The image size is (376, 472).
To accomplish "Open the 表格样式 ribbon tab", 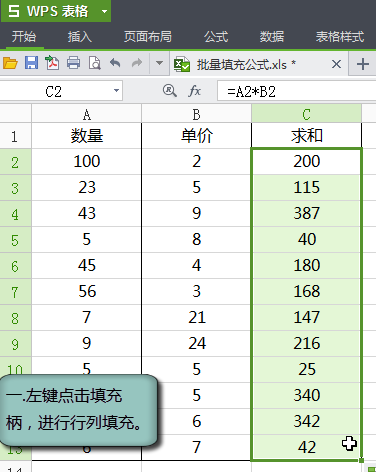I will pos(340,36).
